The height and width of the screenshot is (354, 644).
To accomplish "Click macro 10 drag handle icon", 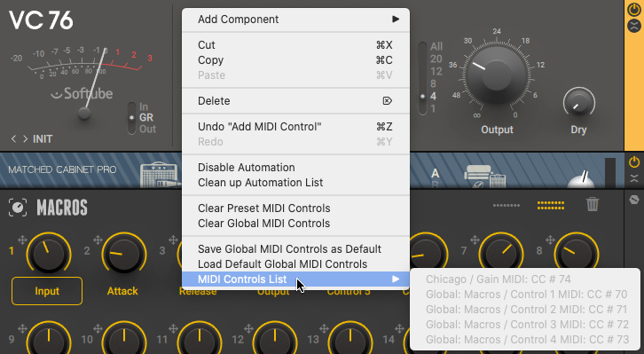I will point(98,328).
